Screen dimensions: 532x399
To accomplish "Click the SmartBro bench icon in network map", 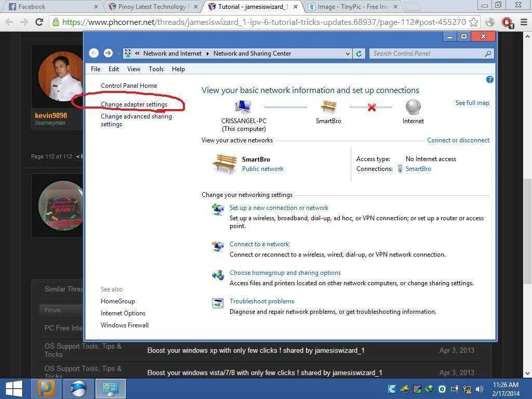I will click(x=328, y=107).
